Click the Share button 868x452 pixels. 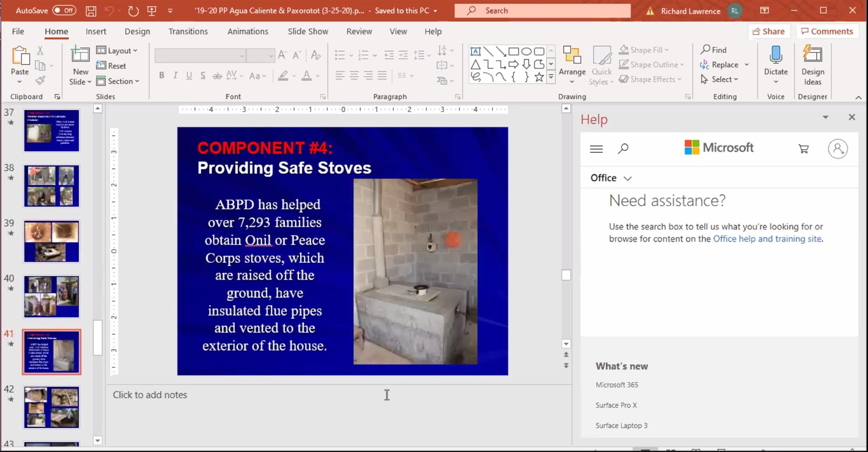pyautogui.click(x=768, y=31)
